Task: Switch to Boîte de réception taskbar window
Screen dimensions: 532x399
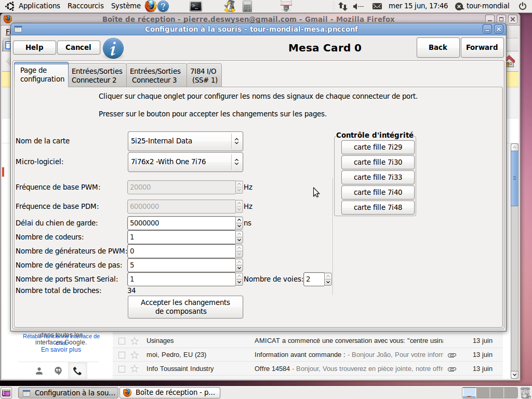Action: 170,393
